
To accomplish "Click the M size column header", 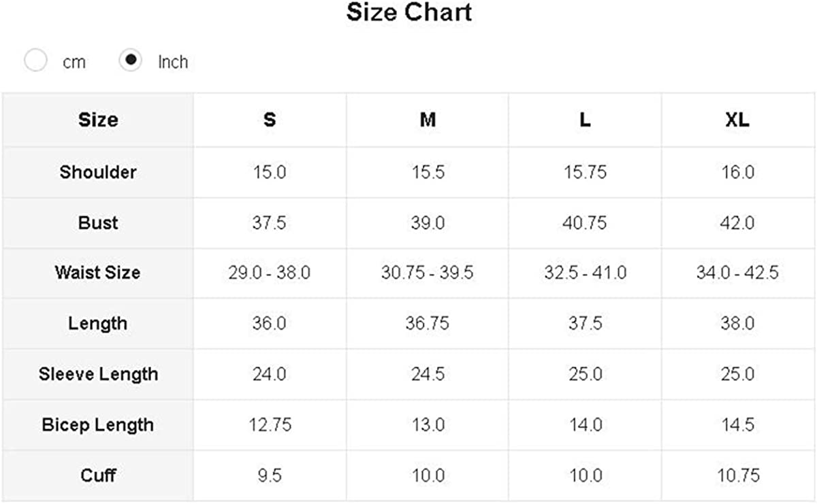I will [x=428, y=120].
